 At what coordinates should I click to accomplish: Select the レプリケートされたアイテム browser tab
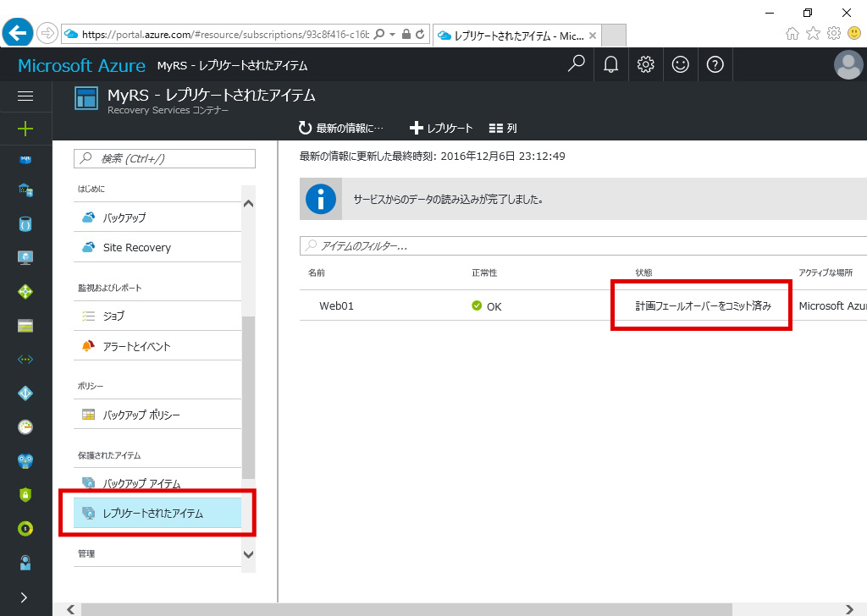coord(516,36)
